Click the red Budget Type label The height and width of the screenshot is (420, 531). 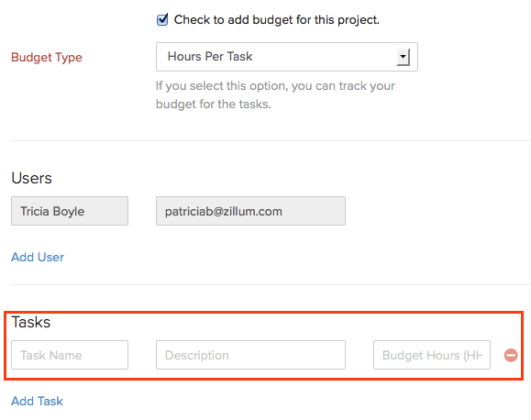tap(47, 57)
